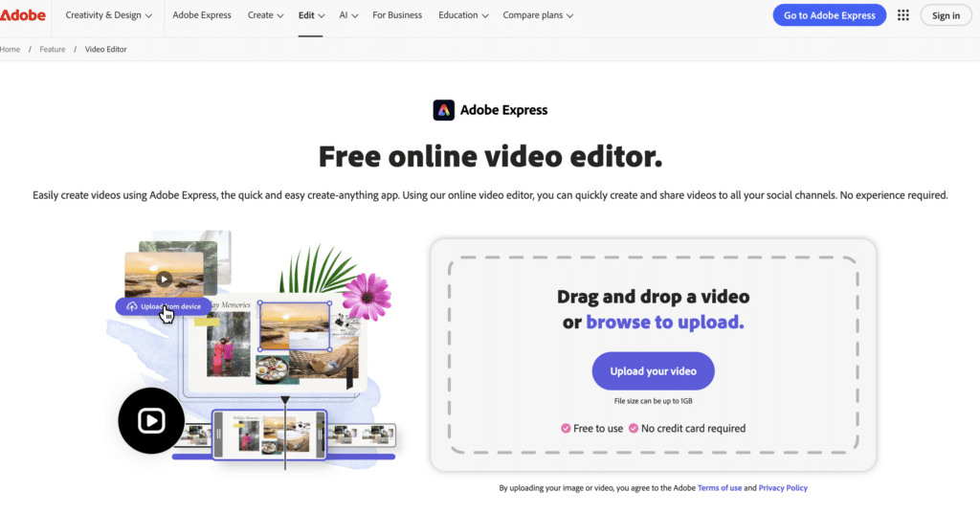
Task: Click the Free to use checkmark icon
Action: pyautogui.click(x=566, y=428)
